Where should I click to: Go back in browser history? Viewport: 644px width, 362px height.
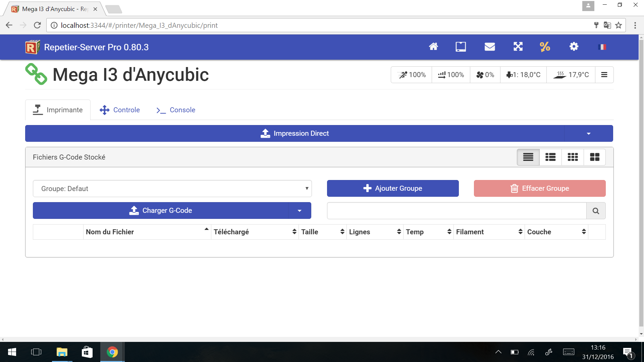(x=9, y=25)
